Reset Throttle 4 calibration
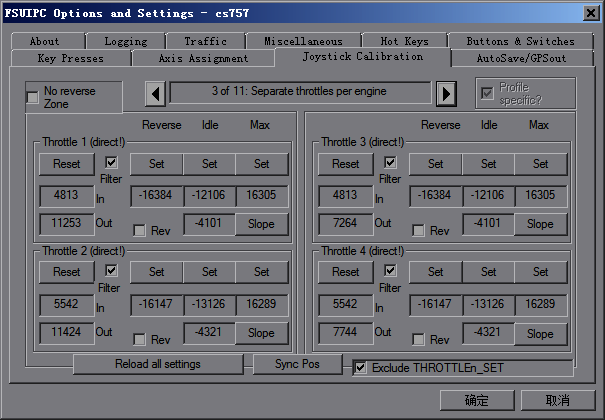The image size is (605, 420). coord(345,272)
